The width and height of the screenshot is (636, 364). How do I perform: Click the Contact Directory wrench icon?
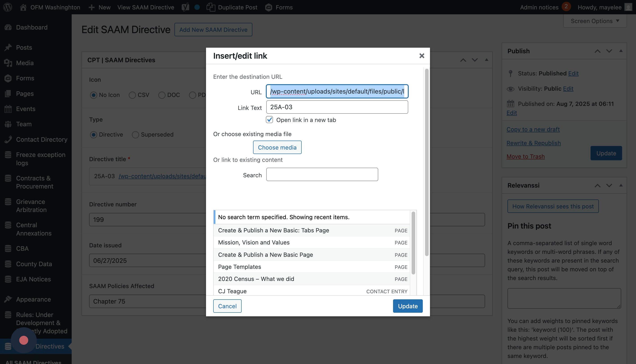click(8, 139)
